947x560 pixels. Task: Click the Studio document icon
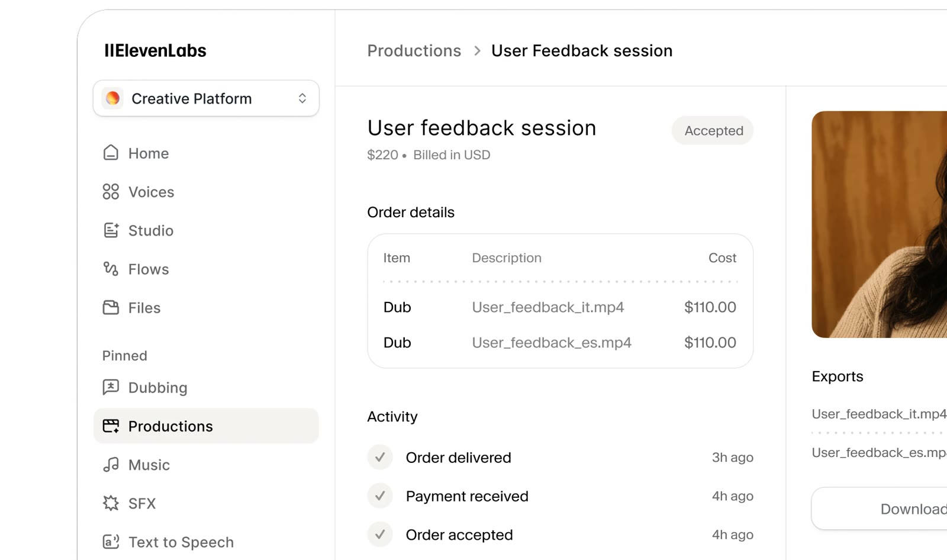111,230
